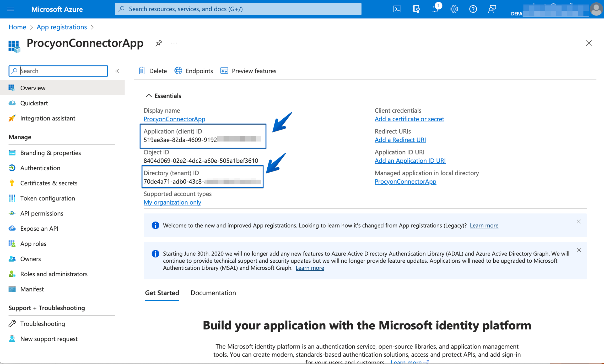Delete the app registration

153,71
